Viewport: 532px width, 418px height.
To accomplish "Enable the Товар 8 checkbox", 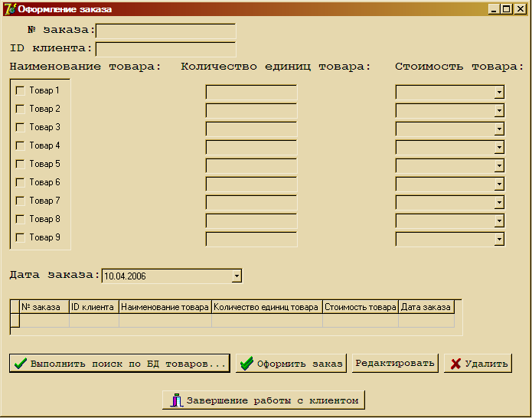I will click(21, 219).
